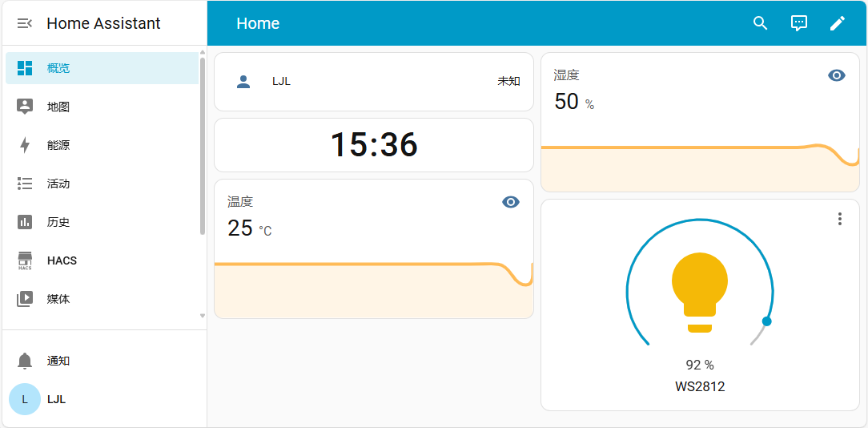This screenshot has width=868, height=428.
Task: Click the eye icon on 湿度 card
Action: pos(837,75)
